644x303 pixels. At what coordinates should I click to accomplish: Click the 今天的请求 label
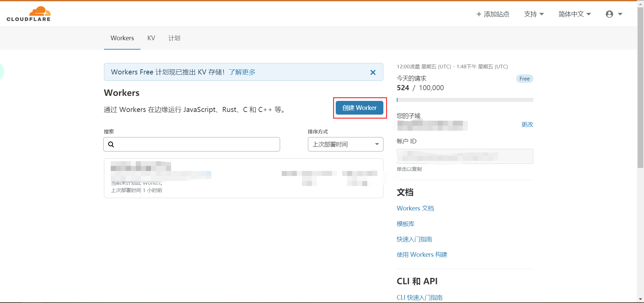(412, 78)
